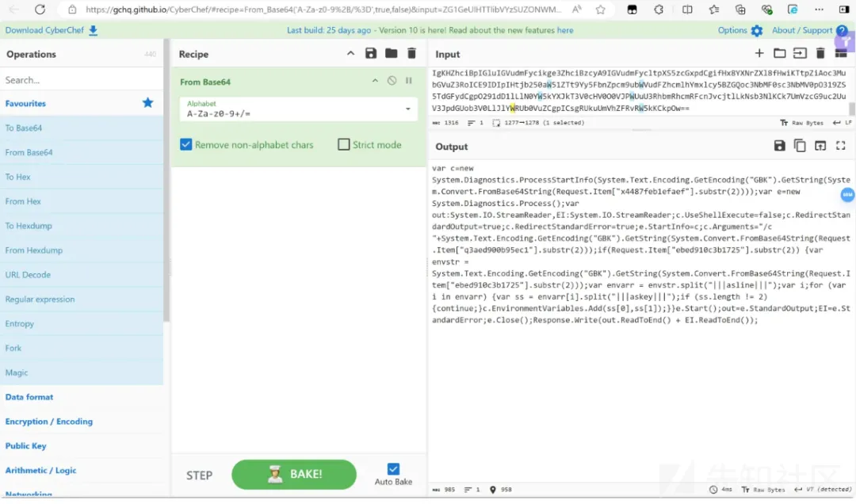The image size is (856, 504).
Task: Add new input tab plus icon
Action: coord(759,53)
